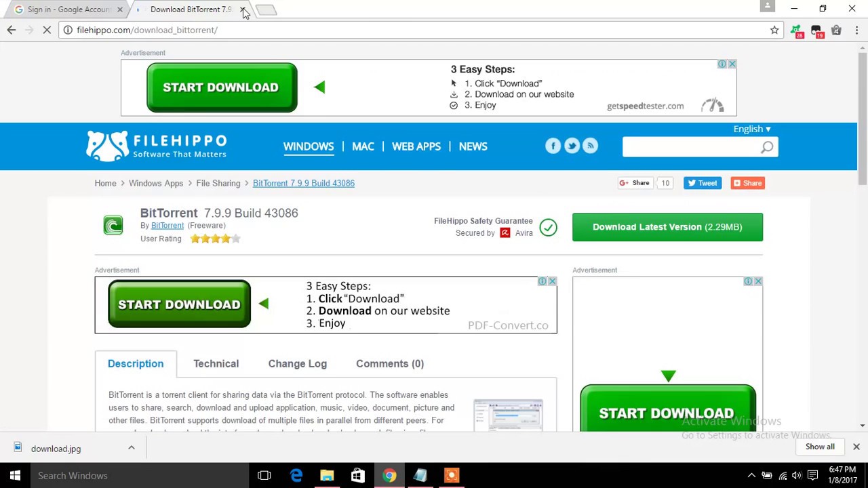
Task: Click Download Latest Version button
Action: tap(667, 227)
